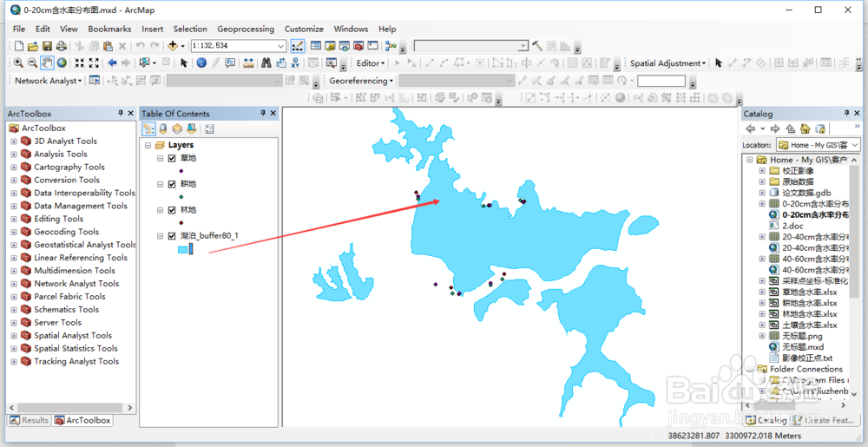Image resolution: width=868 pixels, height=447 pixels.
Task: Select Data Management Tools toolbox
Action: coord(81,206)
